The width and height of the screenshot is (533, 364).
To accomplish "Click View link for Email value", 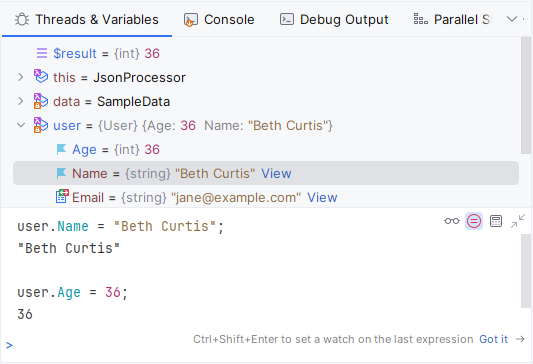I will point(322,197).
